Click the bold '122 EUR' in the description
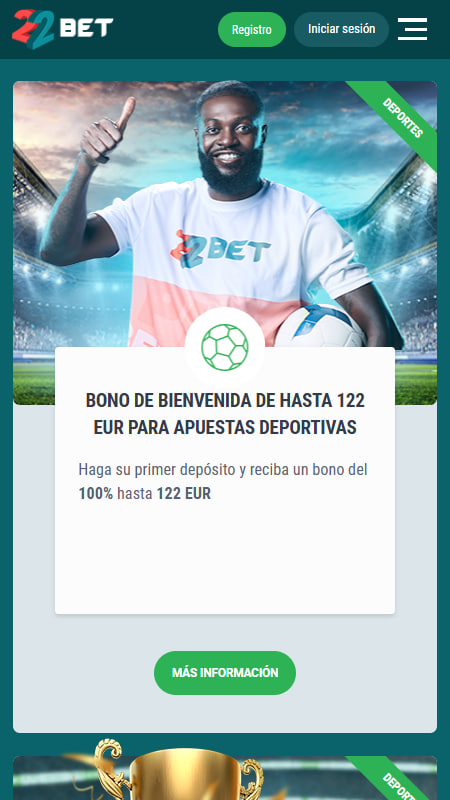The height and width of the screenshot is (800, 450). point(184,494)
